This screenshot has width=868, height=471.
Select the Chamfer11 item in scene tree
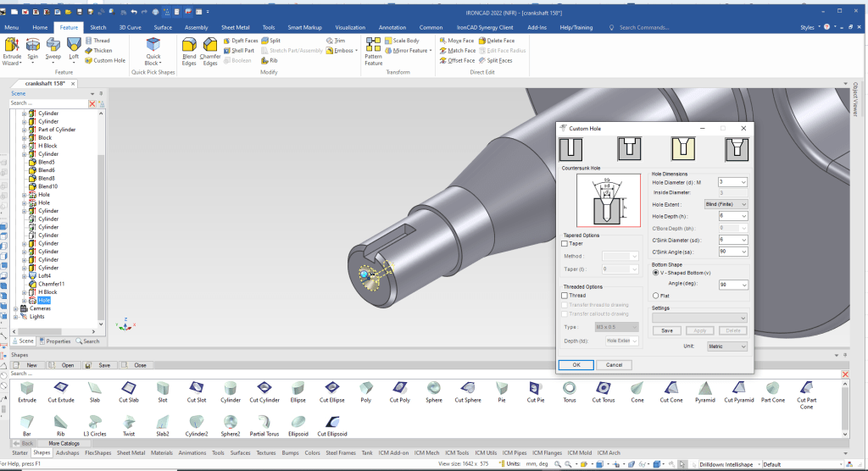point(51,284)
